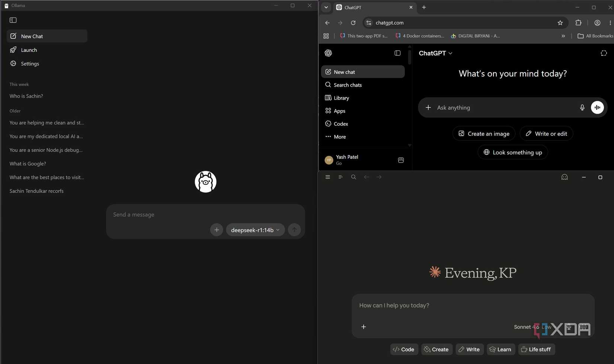The height and width of the screenshot is (364, 614).
Task: Go back in the Chrome browser
Action: pyautogui.click(x=327, y=23)
